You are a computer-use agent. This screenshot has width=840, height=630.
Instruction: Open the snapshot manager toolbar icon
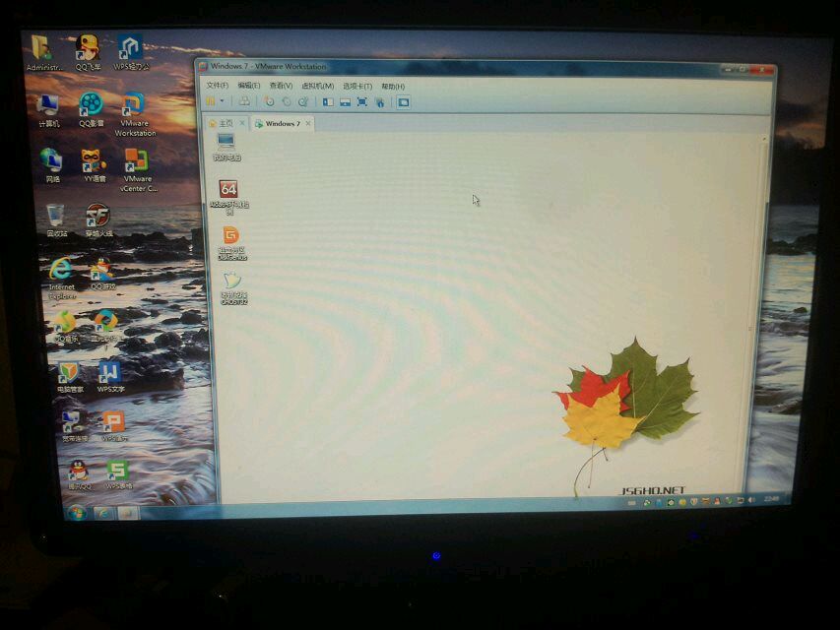pos(303,101)
